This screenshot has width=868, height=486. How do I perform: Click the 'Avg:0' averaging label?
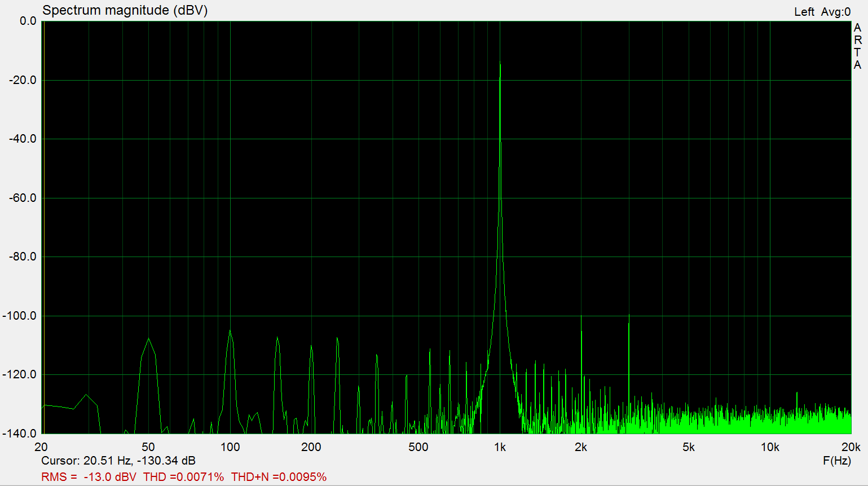pyautogui.click(x=836, y=12)
